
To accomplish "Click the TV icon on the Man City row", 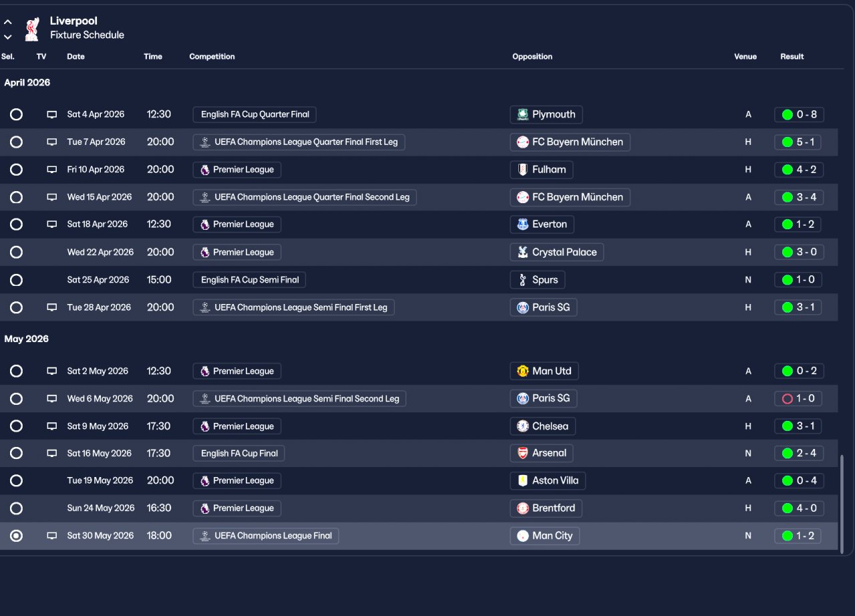I will point(51,536).
